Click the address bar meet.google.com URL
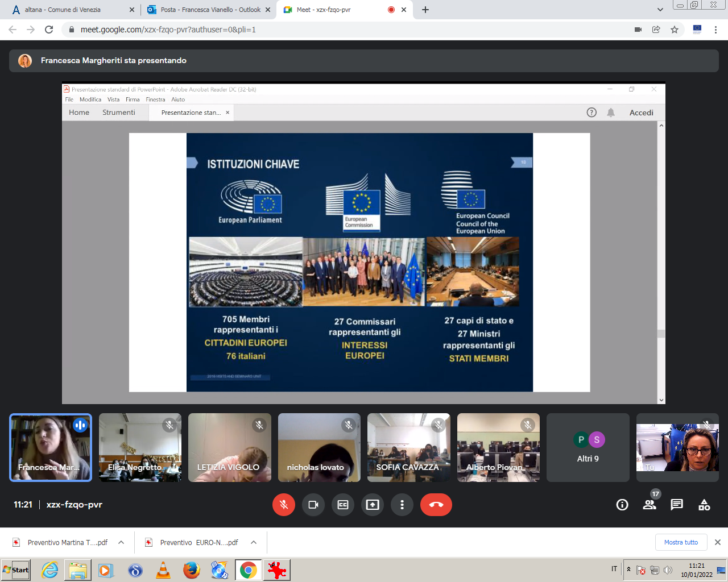 pyautogui.click(x=168, y=30)
